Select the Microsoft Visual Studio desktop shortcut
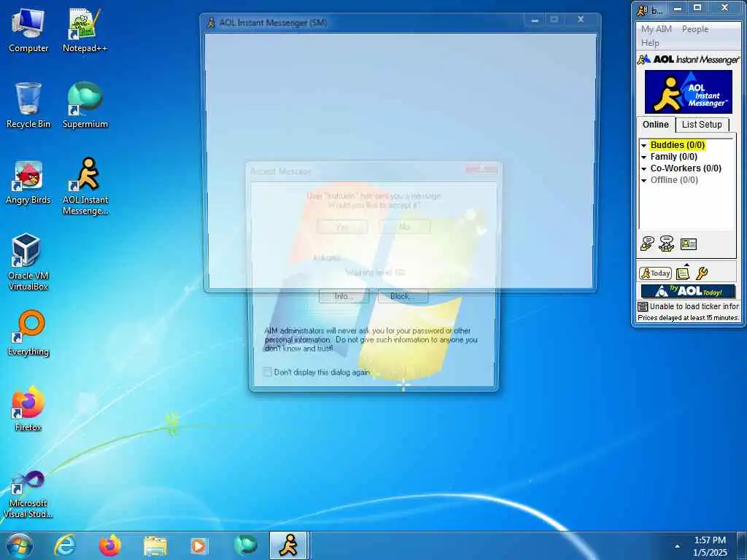 click(x=28, y=494)
